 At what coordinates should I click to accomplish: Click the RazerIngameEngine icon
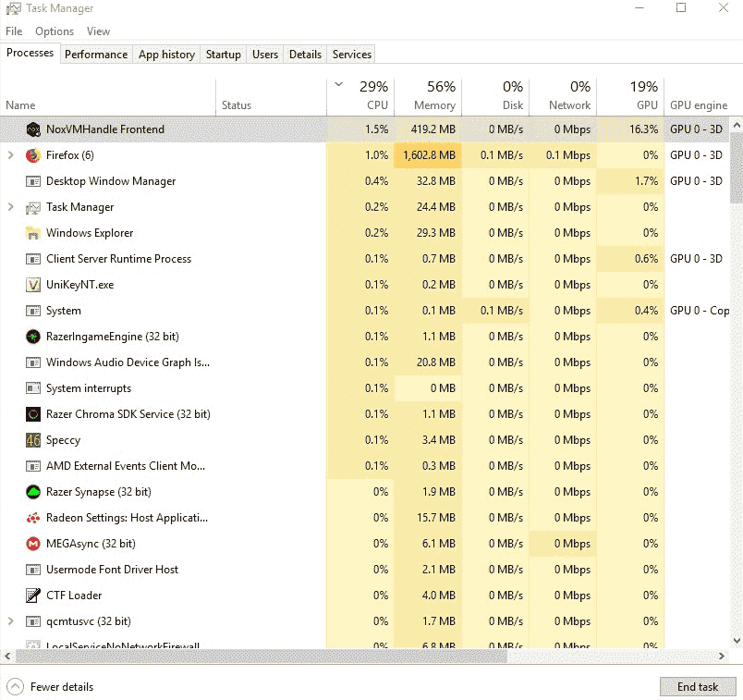coord(33,337)
